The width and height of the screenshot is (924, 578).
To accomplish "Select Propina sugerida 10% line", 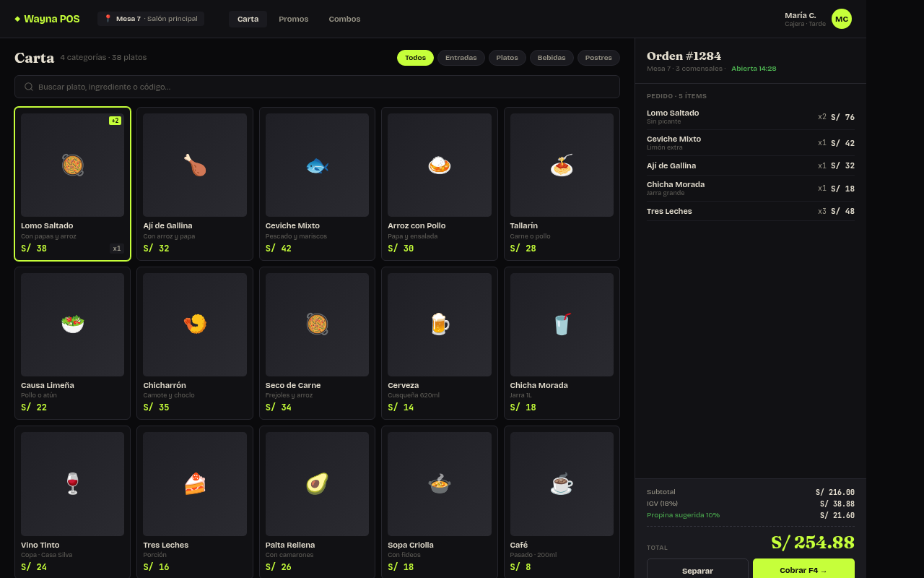I will point(751,515).
